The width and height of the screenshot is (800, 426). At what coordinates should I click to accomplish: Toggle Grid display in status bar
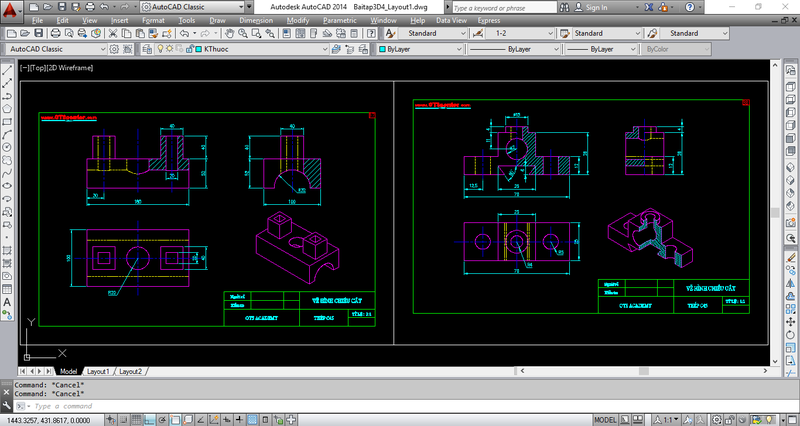click(136, 420)
